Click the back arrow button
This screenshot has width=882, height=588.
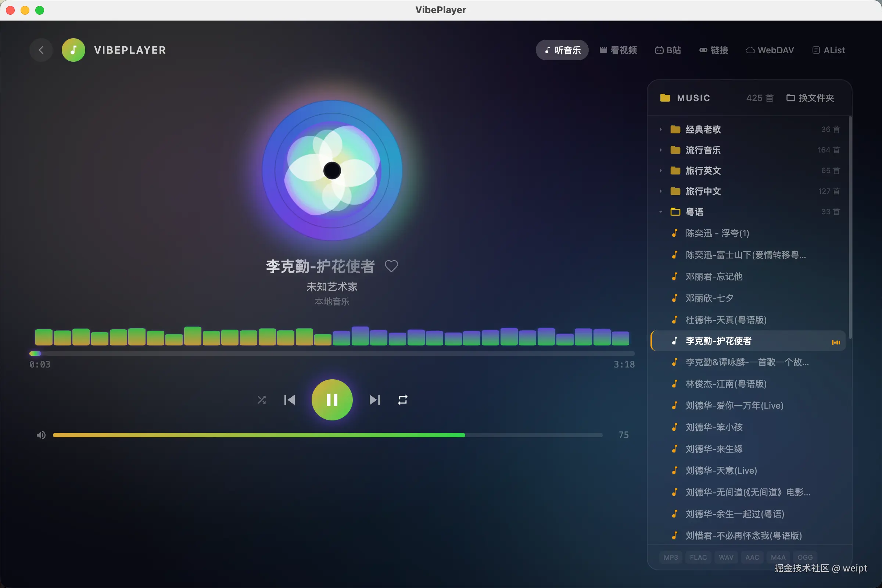coord(41,50)
